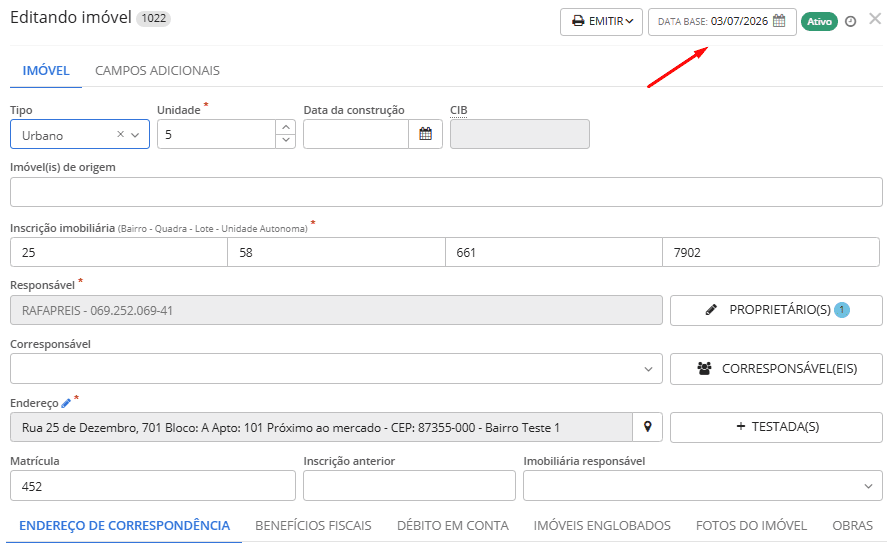Click the pencil edit icon next to Endereço
This screenshot has width=894, height=554.
(66, 404)
